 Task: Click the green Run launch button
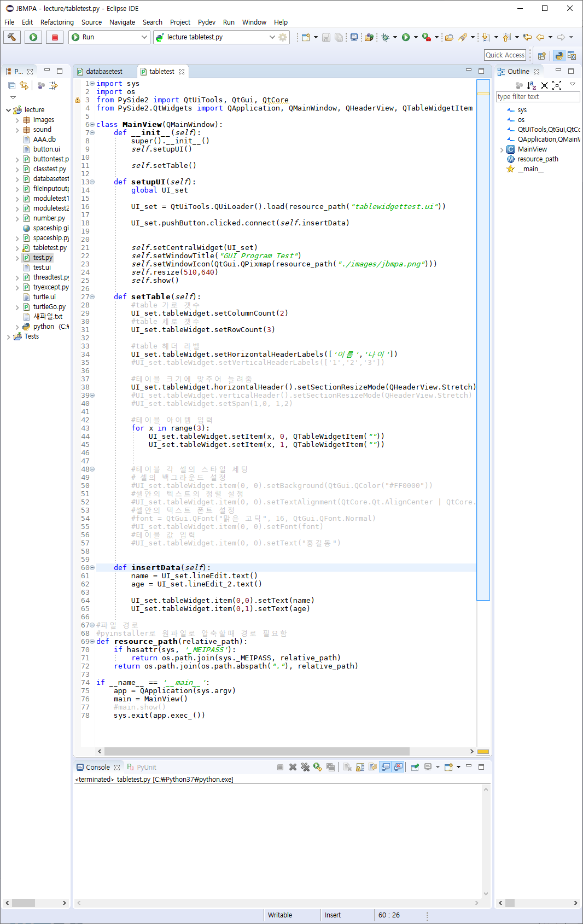click(33, 37)
